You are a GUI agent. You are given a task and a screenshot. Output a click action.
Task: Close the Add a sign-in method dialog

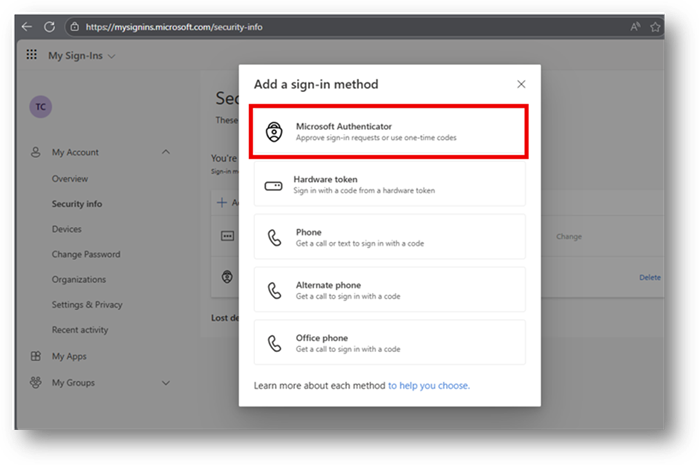[x=520, y=85]
